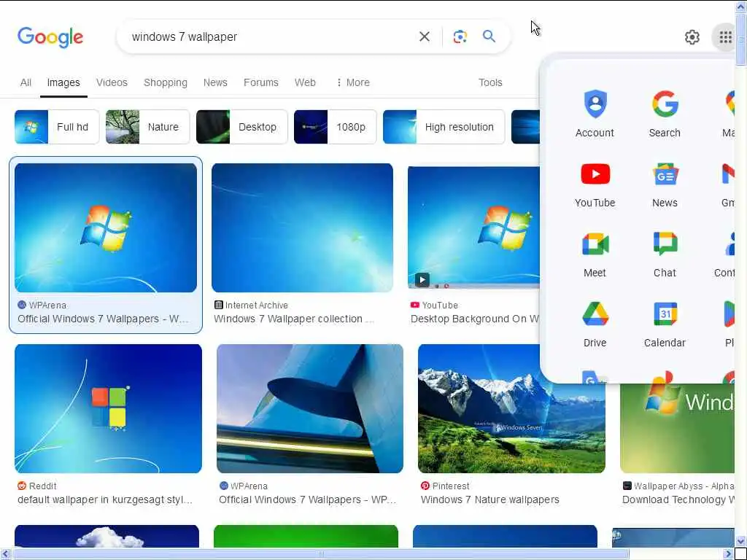Toggle the Google apps grid button
The image size is (747, 560).
(725, 36)
